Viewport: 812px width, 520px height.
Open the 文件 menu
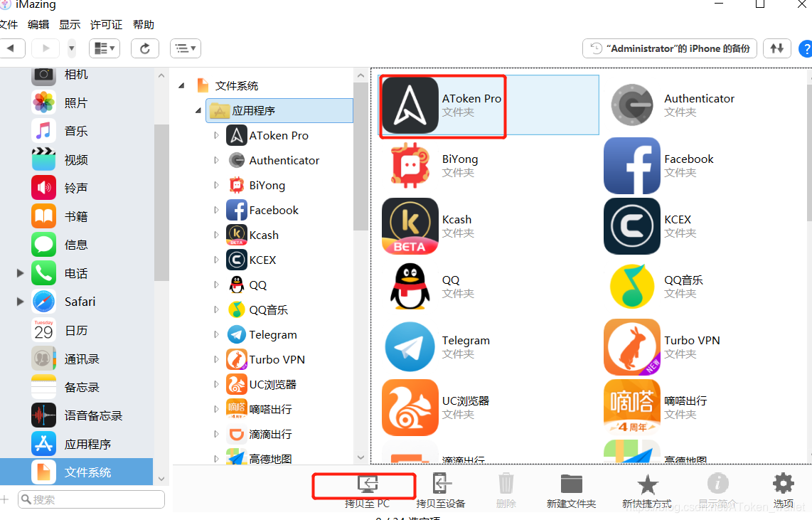tap(9, 24)
